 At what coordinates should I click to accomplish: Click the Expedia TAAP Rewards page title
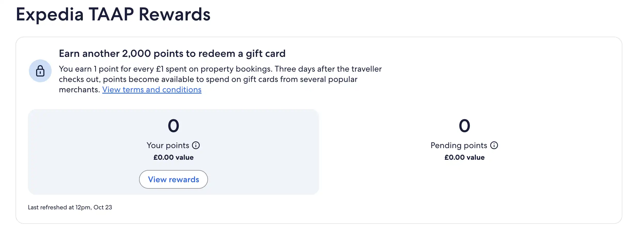click(x=113, y=14)
